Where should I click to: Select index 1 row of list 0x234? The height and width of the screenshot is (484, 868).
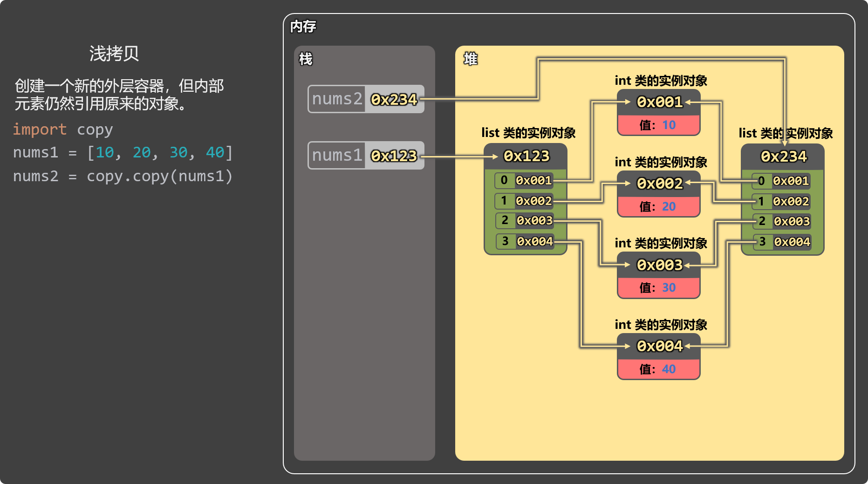click(781, 201)
